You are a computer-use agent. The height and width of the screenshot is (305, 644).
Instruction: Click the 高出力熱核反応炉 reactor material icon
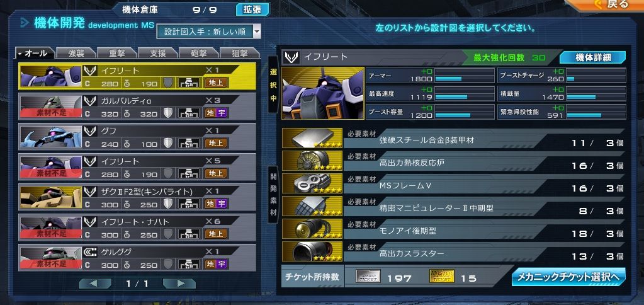312,161
